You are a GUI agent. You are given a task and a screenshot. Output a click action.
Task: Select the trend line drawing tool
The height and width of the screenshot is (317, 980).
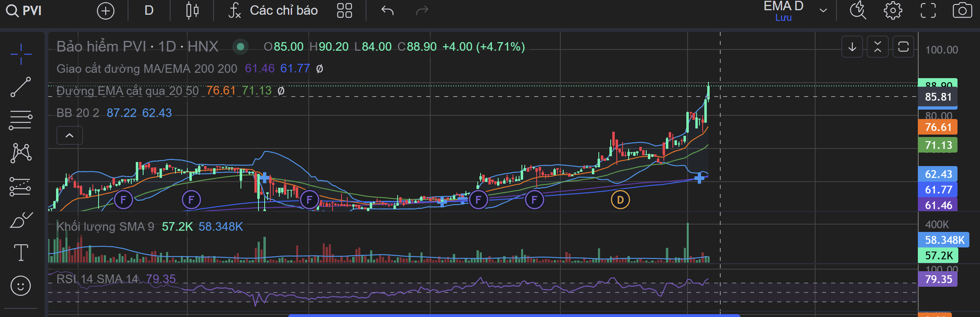point(21,87)
